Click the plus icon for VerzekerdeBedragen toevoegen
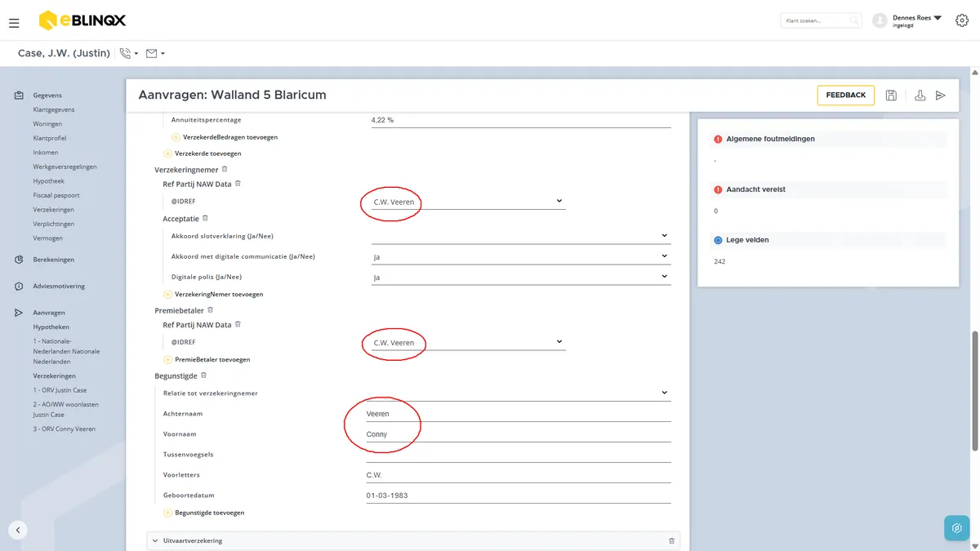This screenshot has width=980, height=551. (176, 137)
